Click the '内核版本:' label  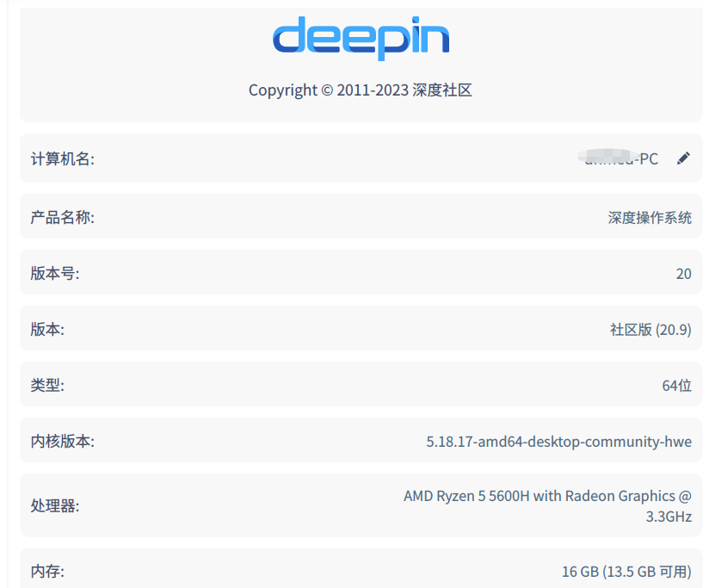[62, 442]
